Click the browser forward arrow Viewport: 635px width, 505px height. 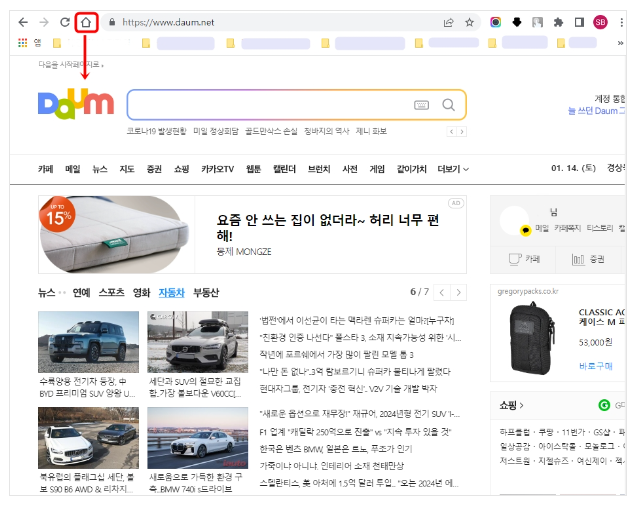click(x=44, y=22)
